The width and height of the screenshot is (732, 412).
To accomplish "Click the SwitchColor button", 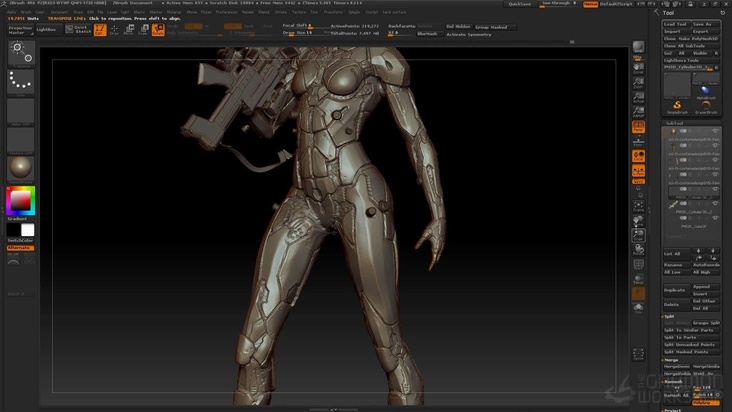I will [21, 240].
